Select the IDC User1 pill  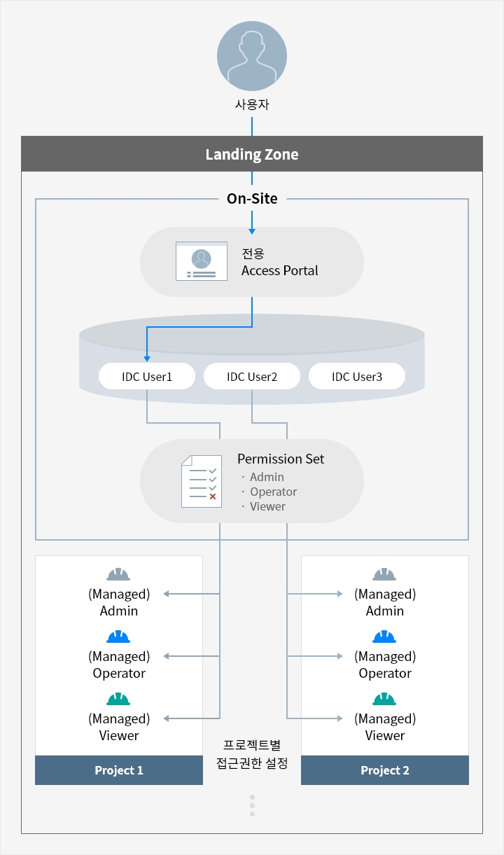[147, 377]
